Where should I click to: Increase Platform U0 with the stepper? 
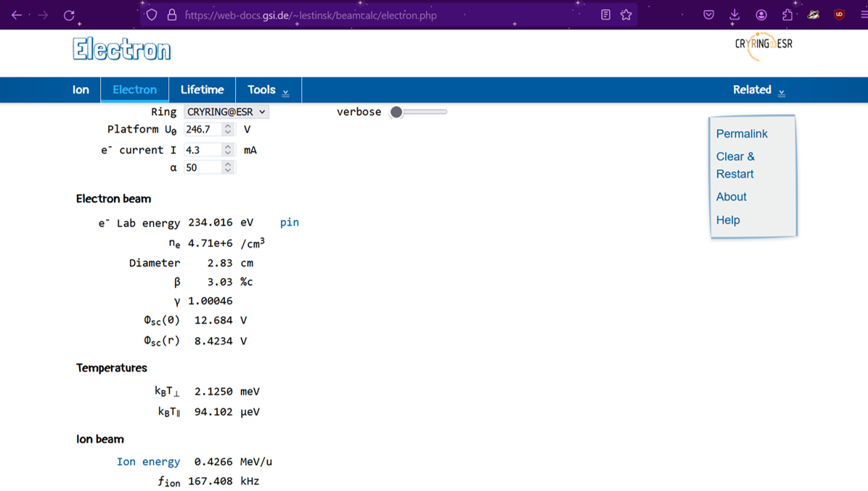[228, 126]
